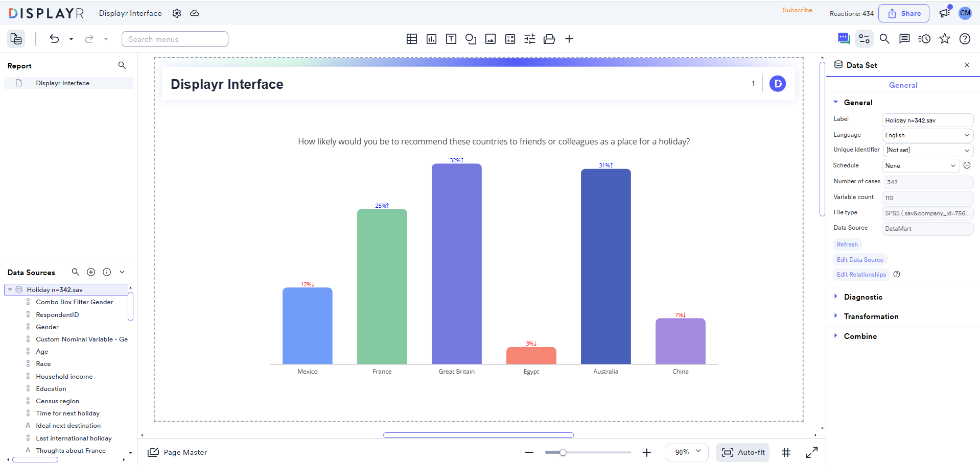This screenshot has width=980, height=466.
Task: Collapse the Holiday n=342.sav data tree
Action: coord(10,290)
